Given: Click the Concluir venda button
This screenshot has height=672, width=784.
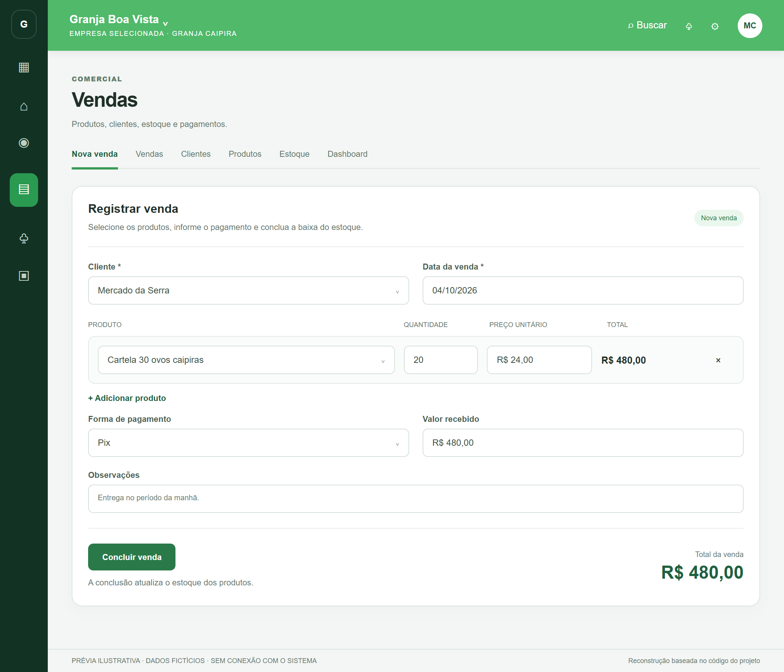Looking at the screenshot, I should (132, 557).
